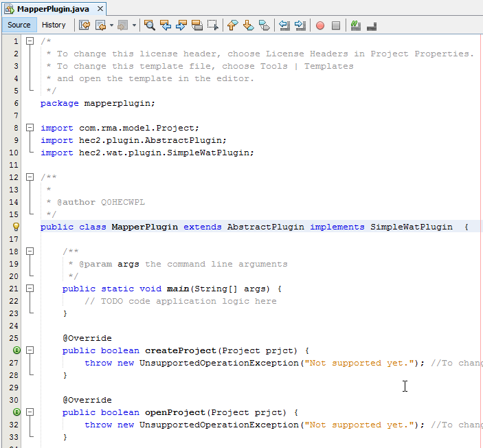Place cursor on 'package mapperplugin;' line
Image resolution: width=483 pixels, height=448 pixels.
coord(98,103)
